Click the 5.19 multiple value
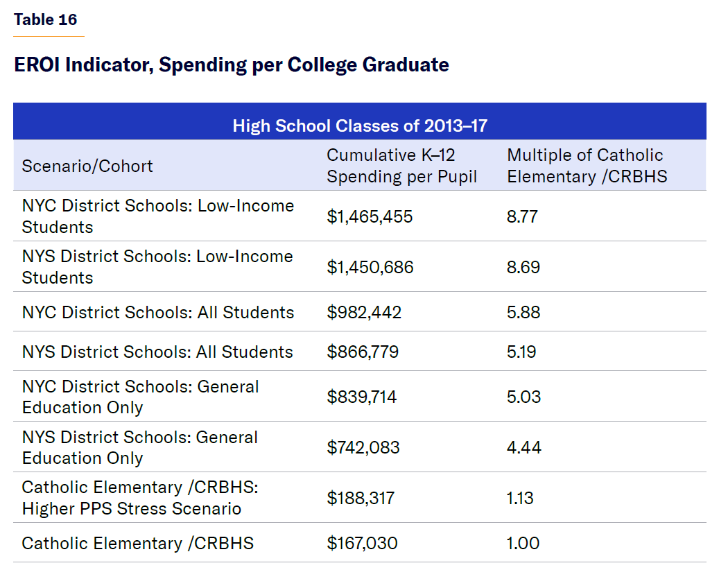The width and height of the screenshot is (728, 579). point(521,352)
